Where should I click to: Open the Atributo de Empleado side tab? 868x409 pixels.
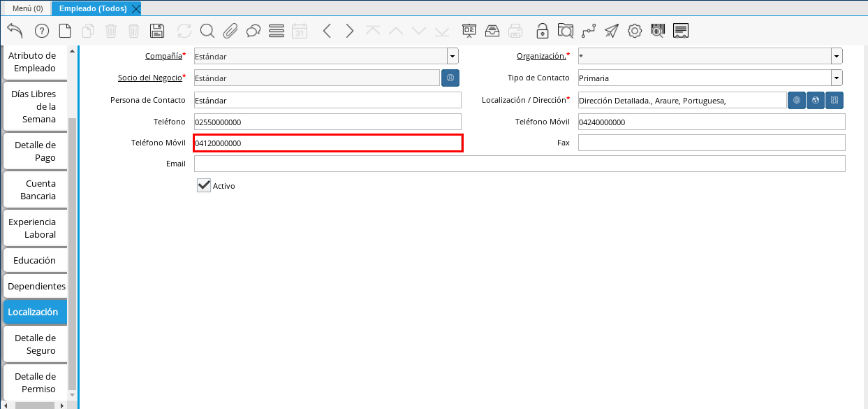point(35,62)
